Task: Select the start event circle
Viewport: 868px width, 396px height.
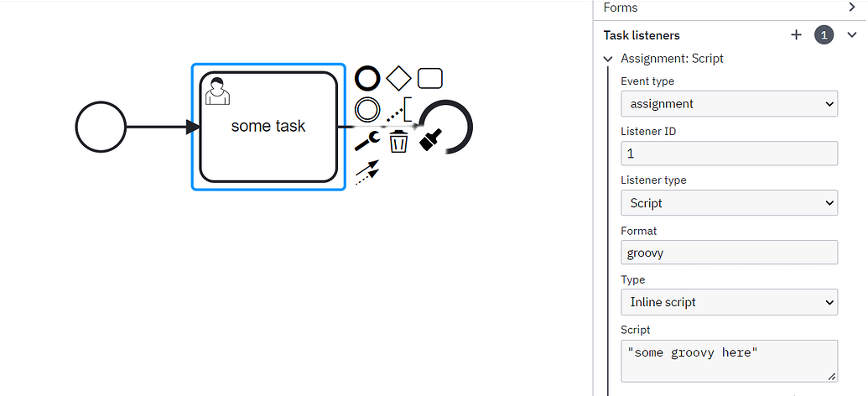Action: pos(101,127)
